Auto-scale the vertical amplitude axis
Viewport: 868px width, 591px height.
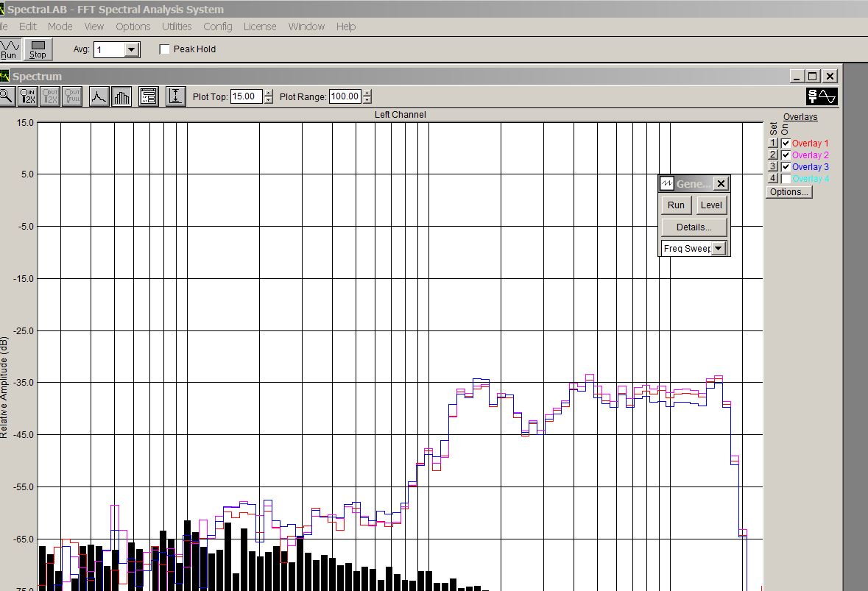pos(175,96)
